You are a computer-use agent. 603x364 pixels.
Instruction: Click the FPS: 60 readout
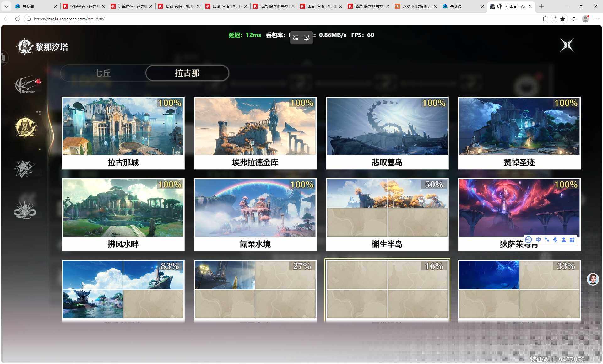[363, 35]
